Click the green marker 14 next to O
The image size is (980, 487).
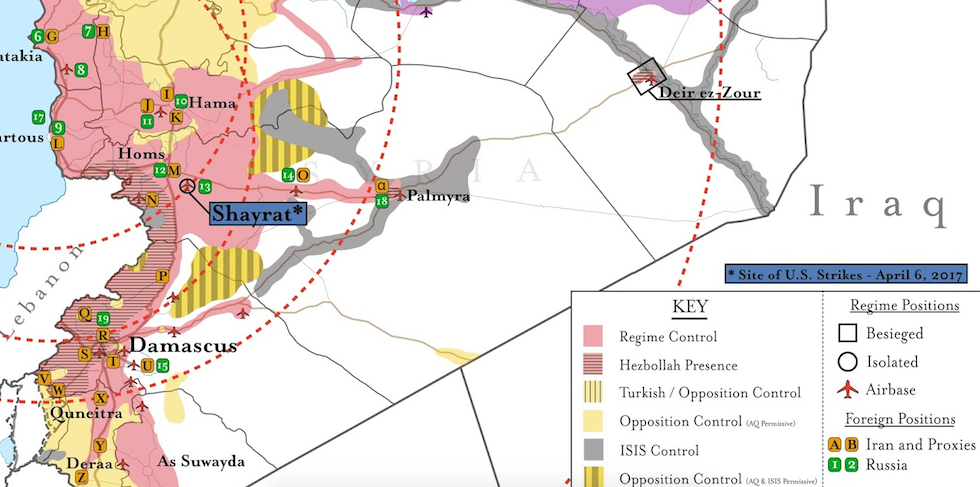(288, 175)
